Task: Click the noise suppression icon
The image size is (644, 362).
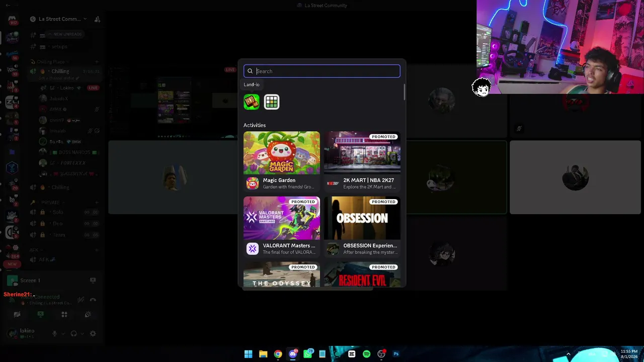Action: click(81, 300)
